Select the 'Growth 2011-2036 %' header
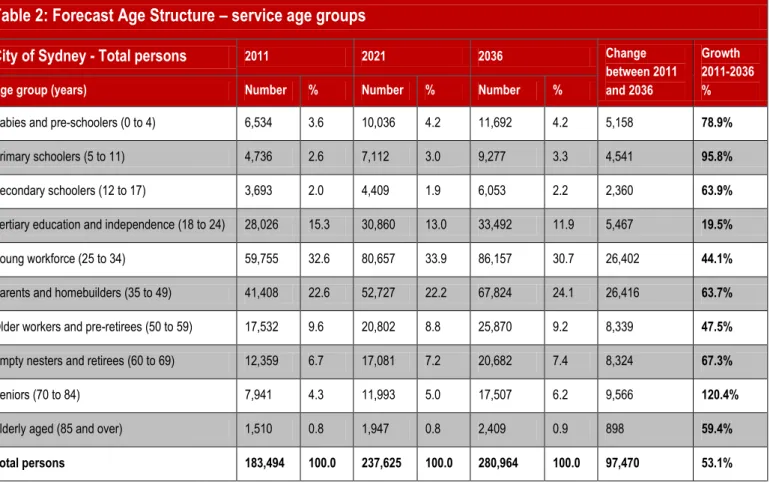The width and height of the screenshot is (770, 482). tap(727, 72)
